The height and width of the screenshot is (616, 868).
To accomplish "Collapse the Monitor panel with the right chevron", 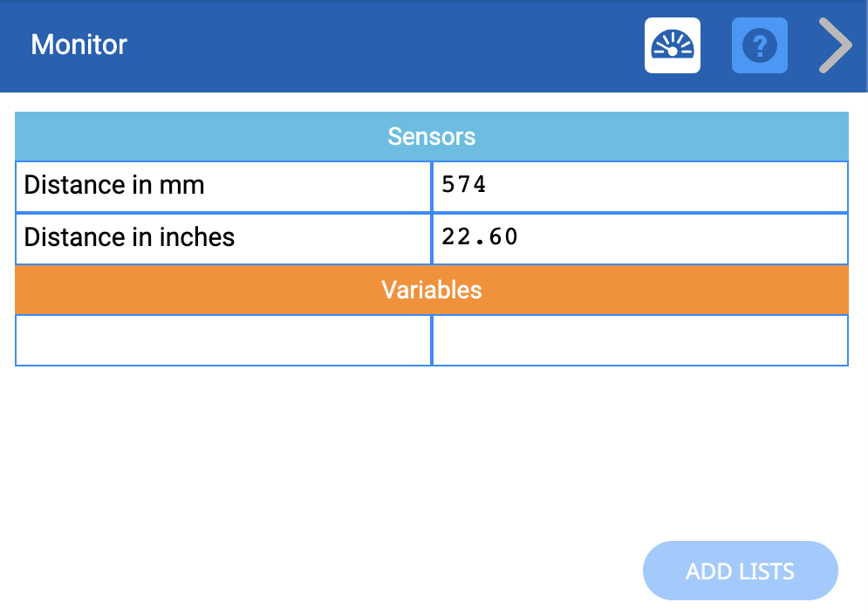I will (x=833, y=44).
